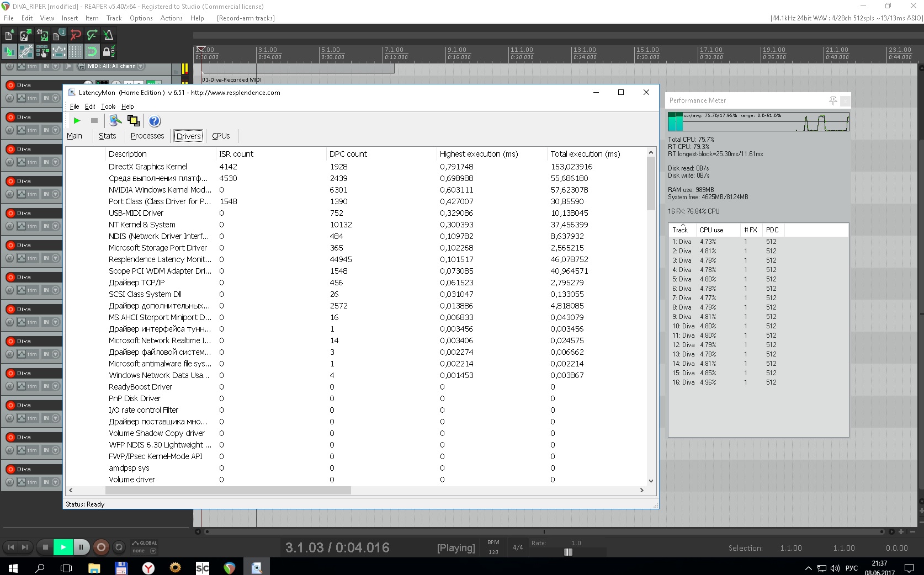Click the LatencyMon analyze magnifier toolbar icon
The image size is (924, 575).
(115, 120)
